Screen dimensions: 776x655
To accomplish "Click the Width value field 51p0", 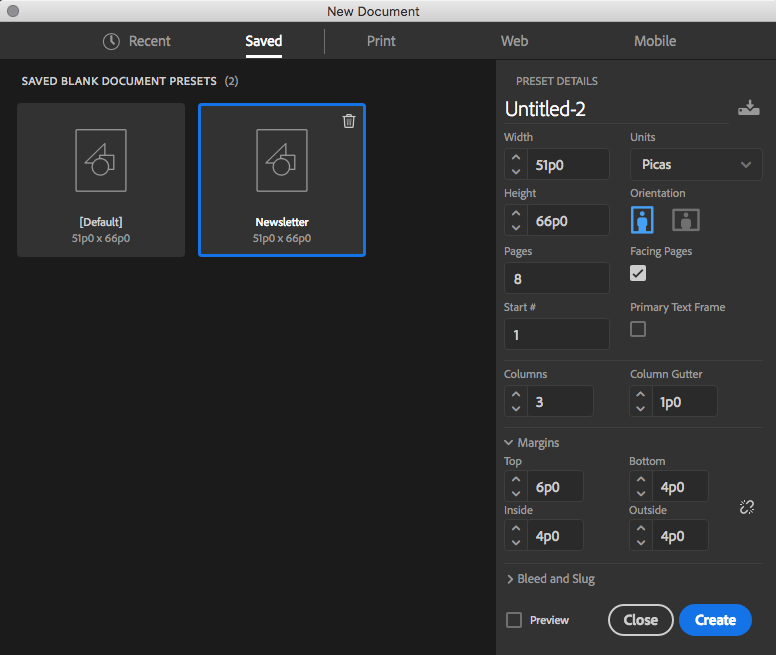I will pos(568,164).
